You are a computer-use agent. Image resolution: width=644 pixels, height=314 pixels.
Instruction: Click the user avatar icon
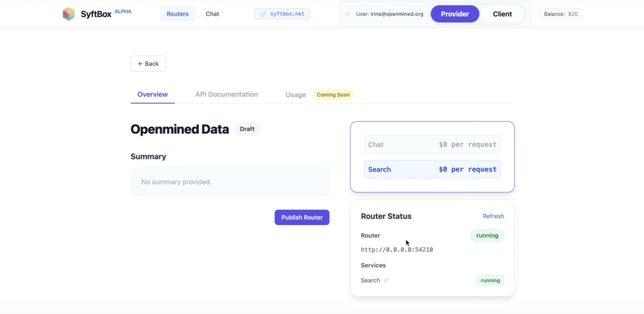point(348,14)
